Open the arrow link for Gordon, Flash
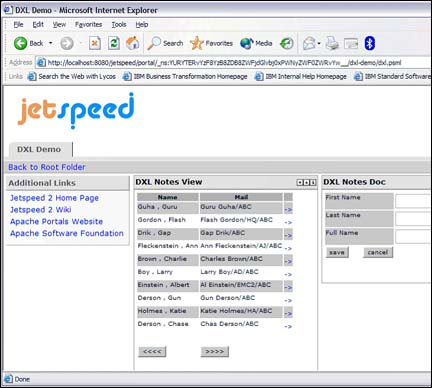The image size is (432, 388). coord(288,222)
